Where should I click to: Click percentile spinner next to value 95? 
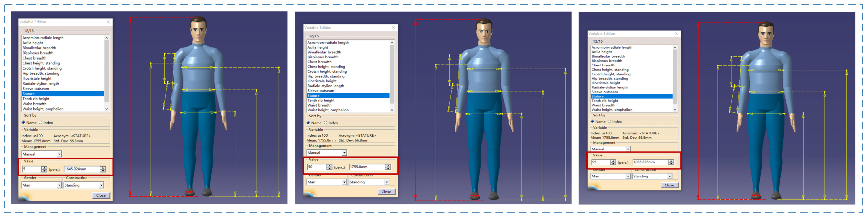[x=613, y=162]
